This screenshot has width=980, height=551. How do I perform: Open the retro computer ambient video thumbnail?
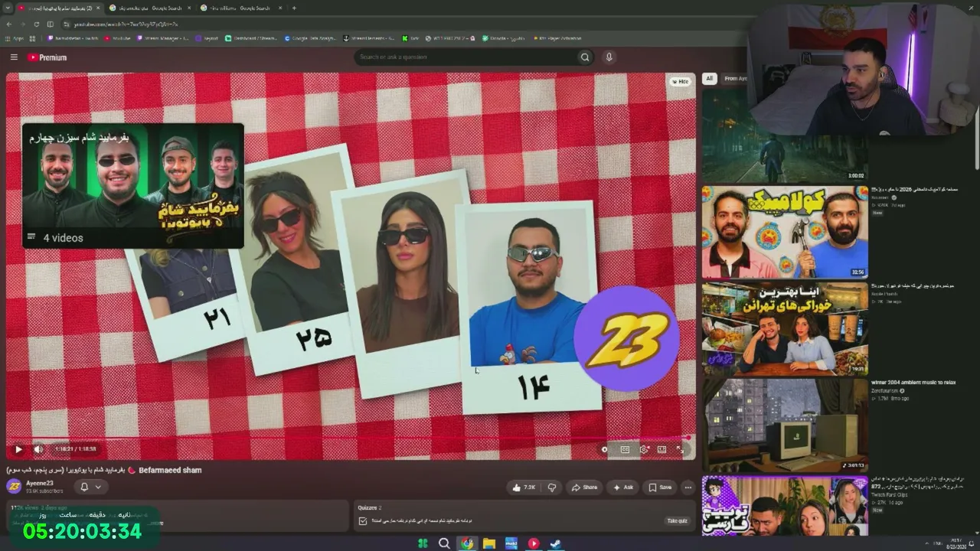coord(785,425)
